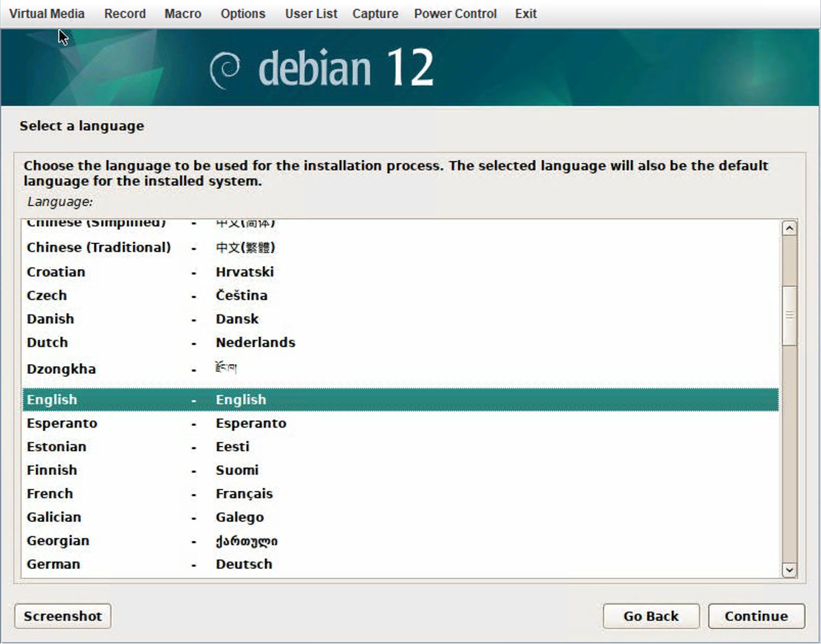Open the Macro menu
The height and width of the screenshot is (644, 821).
pyautogui.click(x=183, y=14)
